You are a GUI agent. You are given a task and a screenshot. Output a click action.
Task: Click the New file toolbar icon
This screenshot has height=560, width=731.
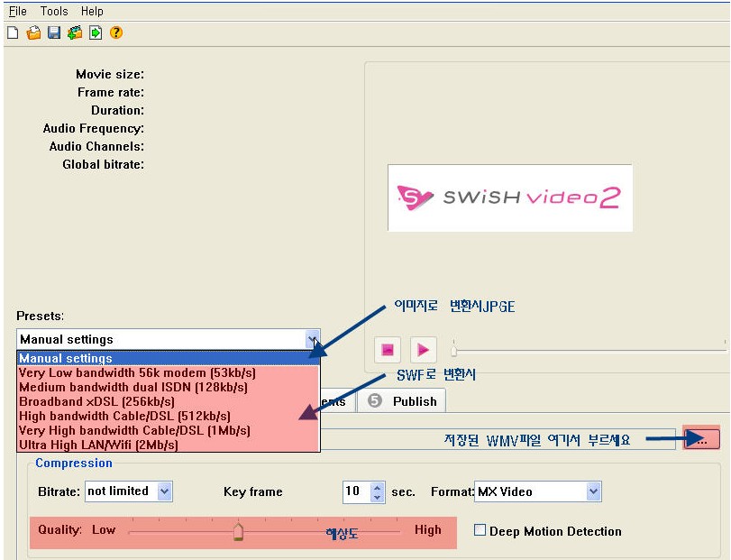coord(13,32)
